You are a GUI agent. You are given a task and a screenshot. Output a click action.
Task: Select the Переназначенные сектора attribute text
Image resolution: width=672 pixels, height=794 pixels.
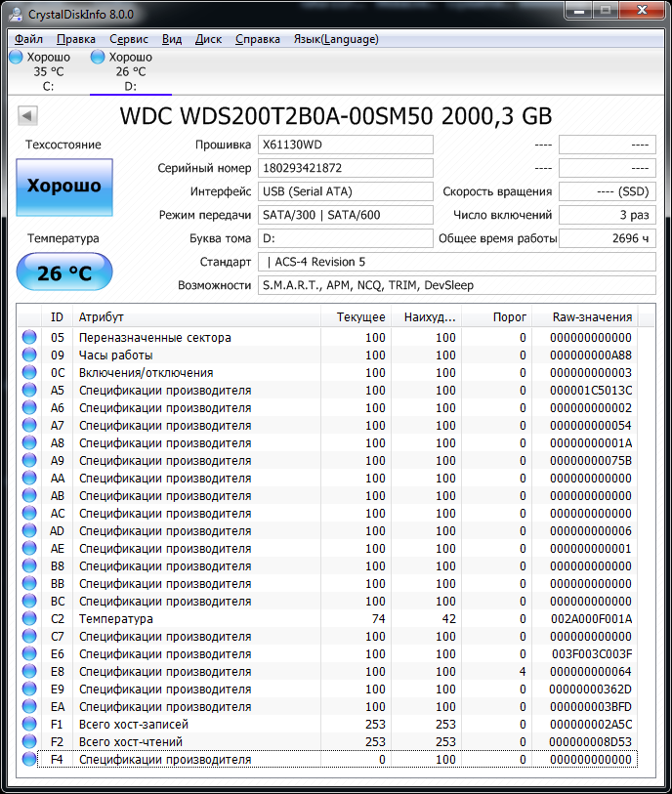155,338
